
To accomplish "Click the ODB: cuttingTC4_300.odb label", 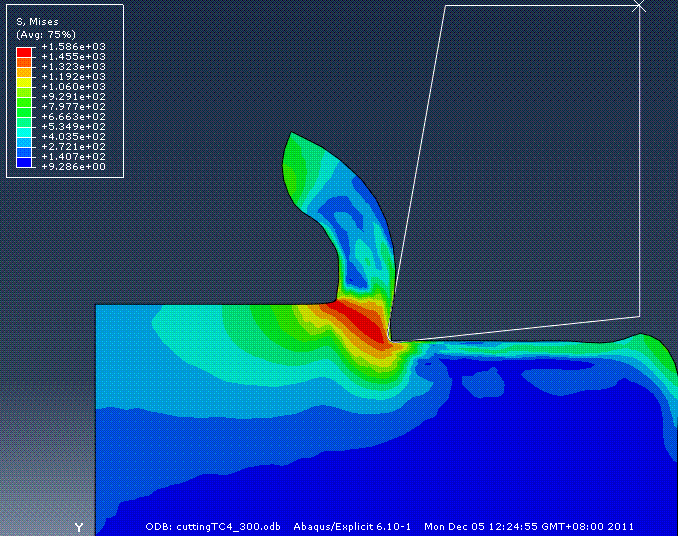I will coord(213,526).
